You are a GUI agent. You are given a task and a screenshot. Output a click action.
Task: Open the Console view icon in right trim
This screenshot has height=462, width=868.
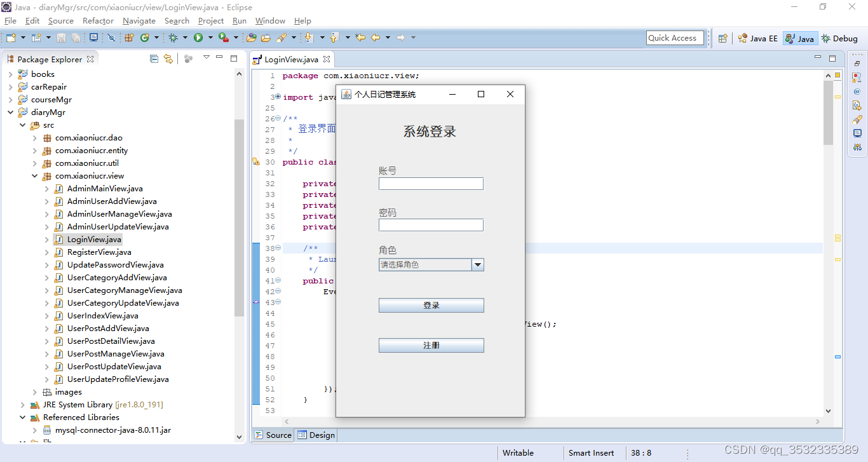[x=857, y=133]
